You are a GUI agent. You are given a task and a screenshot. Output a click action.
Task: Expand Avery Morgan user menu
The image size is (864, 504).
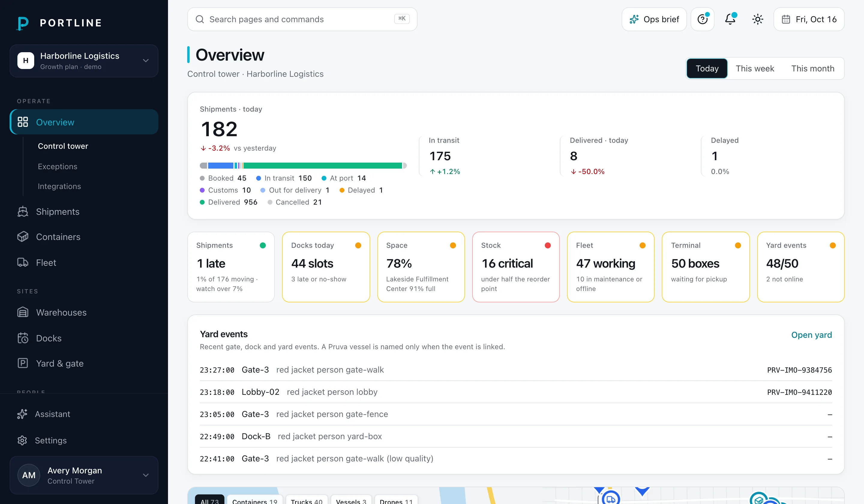pos(84,475)
